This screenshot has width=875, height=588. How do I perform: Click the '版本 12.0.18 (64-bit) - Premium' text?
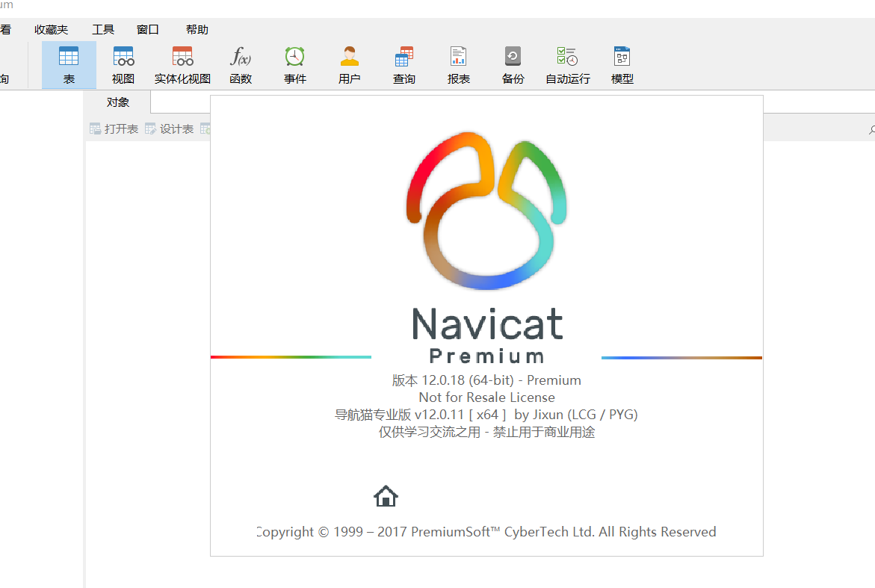[x=486, y=380]
